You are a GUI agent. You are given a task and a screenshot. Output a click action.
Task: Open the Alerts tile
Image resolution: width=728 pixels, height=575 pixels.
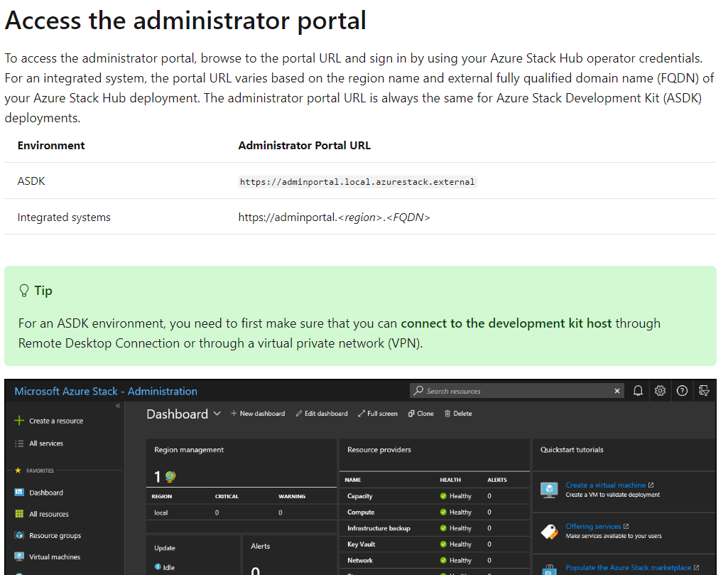289,555
